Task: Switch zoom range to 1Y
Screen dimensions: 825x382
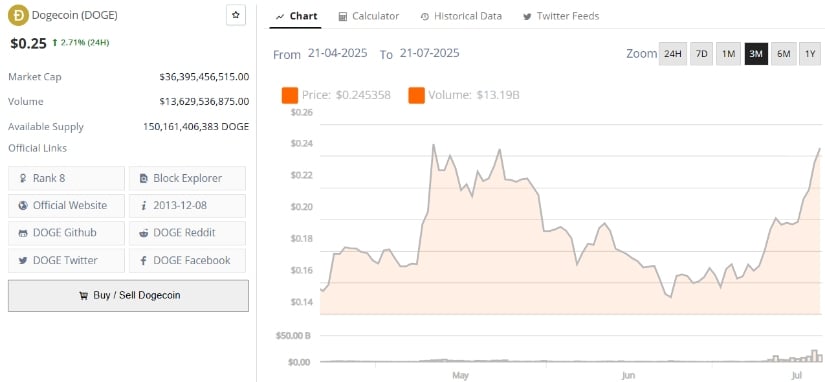Action: [x=810, y=54]
